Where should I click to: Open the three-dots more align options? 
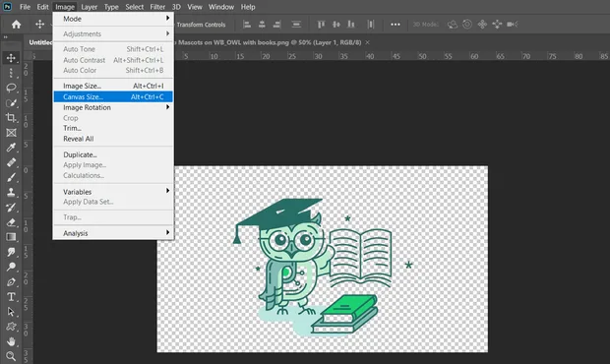click(x=396, y=25)
